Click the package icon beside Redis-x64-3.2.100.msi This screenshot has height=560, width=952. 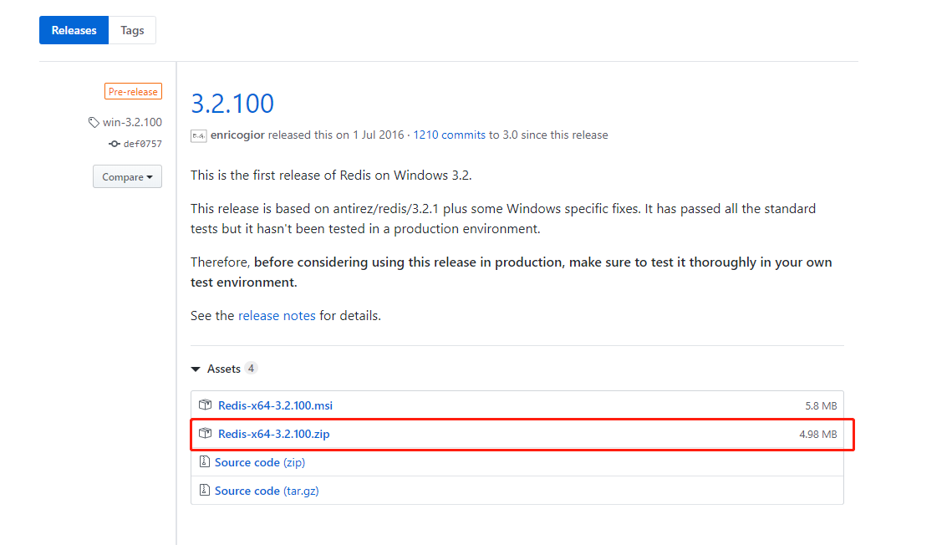click(206, 405)
